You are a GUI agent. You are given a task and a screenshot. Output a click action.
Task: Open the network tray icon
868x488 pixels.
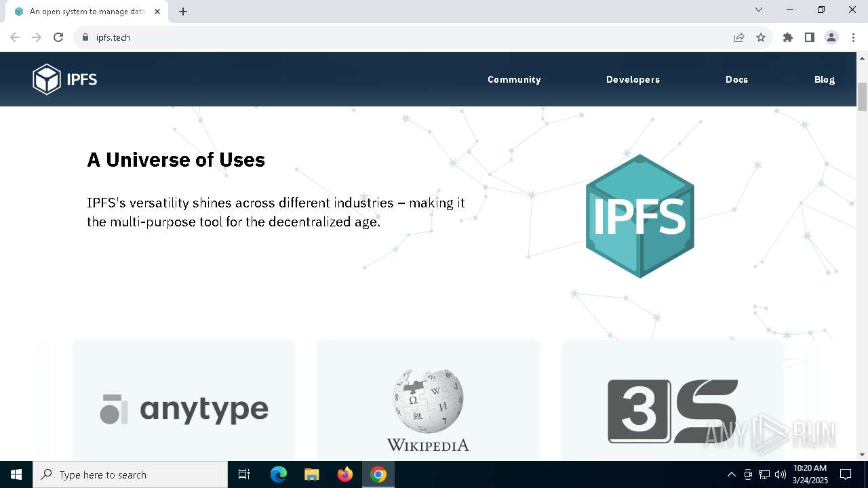[764, 474]
